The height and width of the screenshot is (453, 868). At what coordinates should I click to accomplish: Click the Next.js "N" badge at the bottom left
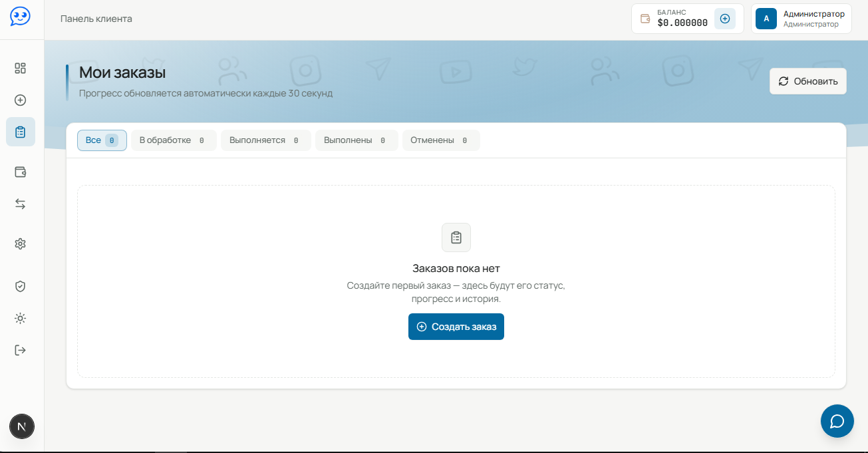pos(22,426)
